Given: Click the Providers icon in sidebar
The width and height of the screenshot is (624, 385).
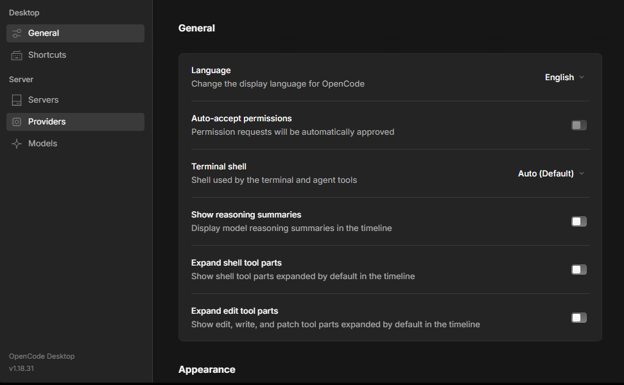Looking at the screenshot, I should pyautogui.click(x=17, y=122).
